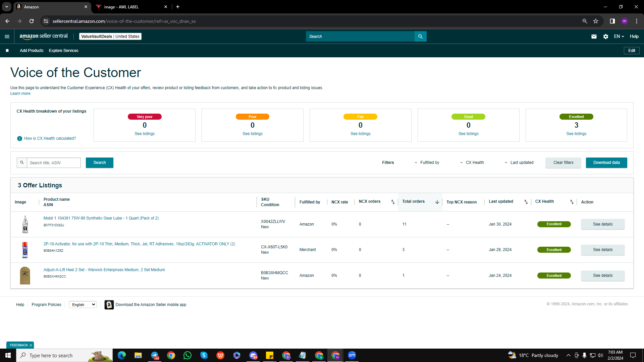Open Mobil 1 Synthetic Gear Lube product link
The image size is (644, 362).
coord(101,218)
